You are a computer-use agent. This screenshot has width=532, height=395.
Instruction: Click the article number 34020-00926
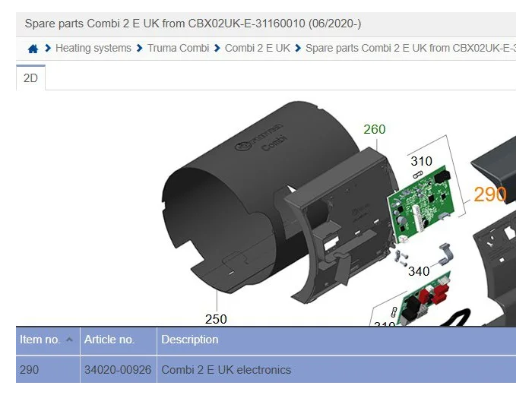pyautogui.click(x=118, y=370)
